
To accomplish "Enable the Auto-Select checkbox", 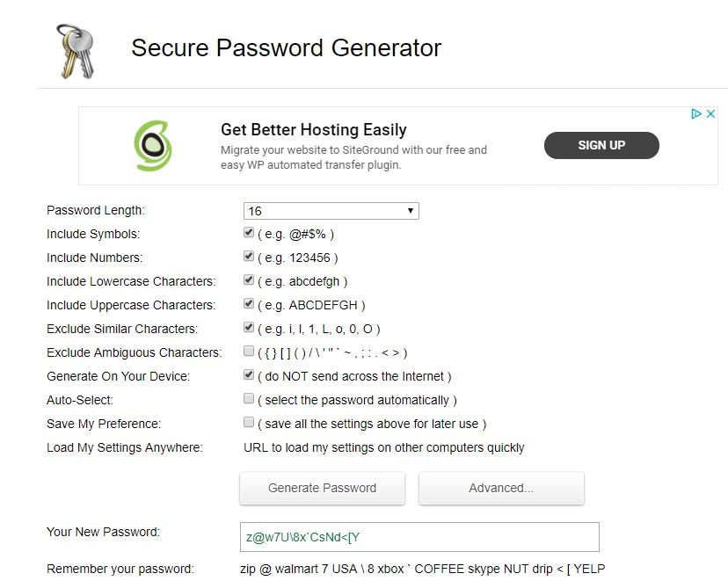I will coord(249,400).
